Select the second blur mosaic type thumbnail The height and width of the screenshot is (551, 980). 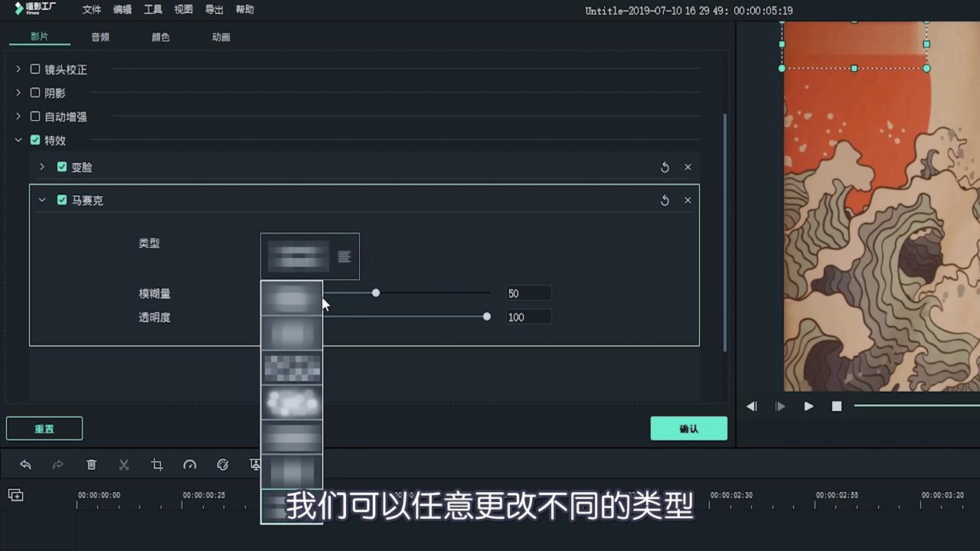pyautogui.click(x=292, y=334)
